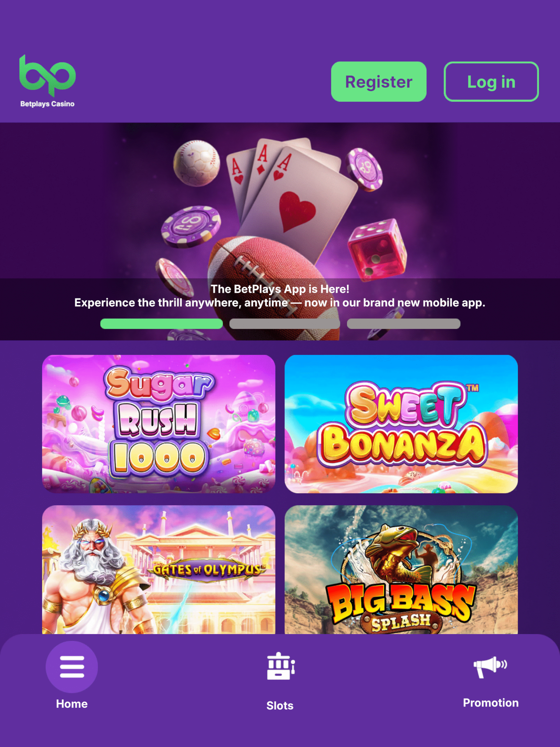
Task: Open the Sugar Rush 1000 game
Action: [158, 424]
